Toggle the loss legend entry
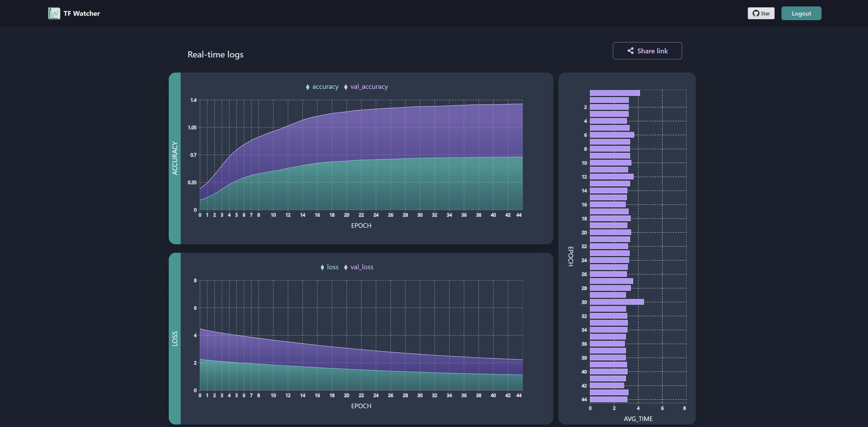This screenshot has height=427, width=868. tap(329, 267)
